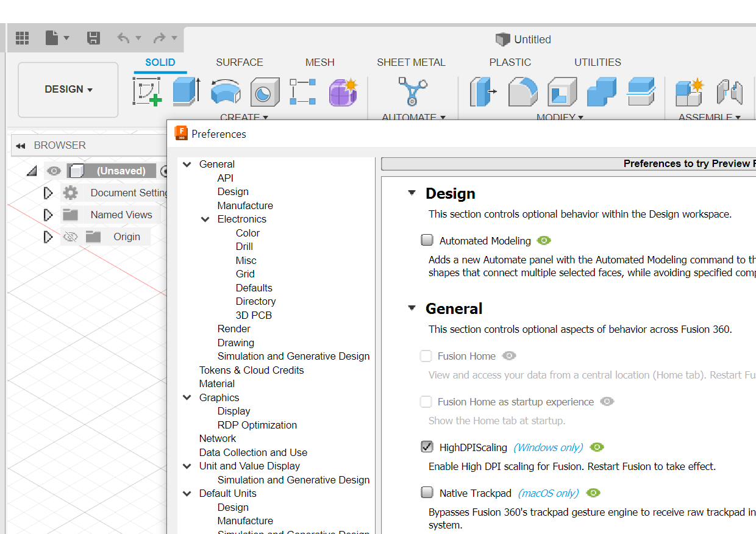Select Material in the Preferences tree
This screenshot has width=756, height=534.
coord(216,383)
